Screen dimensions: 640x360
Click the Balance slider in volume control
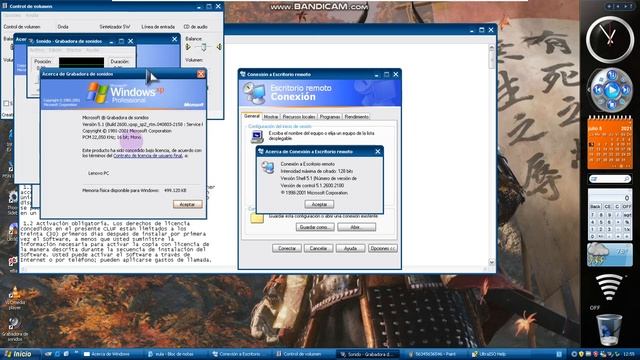(x=203, y=47)
